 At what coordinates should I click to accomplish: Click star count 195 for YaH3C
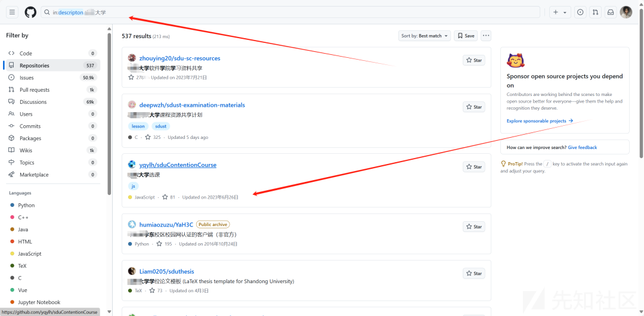(x=165, y=244)
